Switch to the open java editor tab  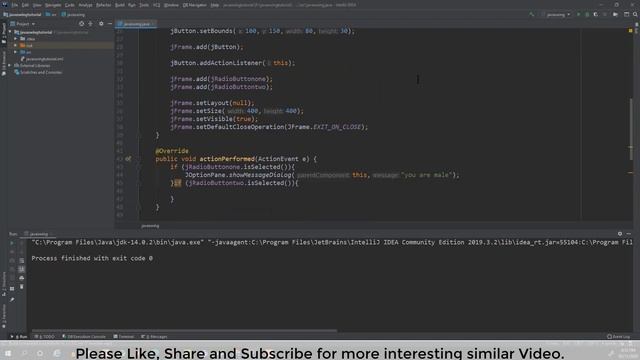[x=136, y=24]
